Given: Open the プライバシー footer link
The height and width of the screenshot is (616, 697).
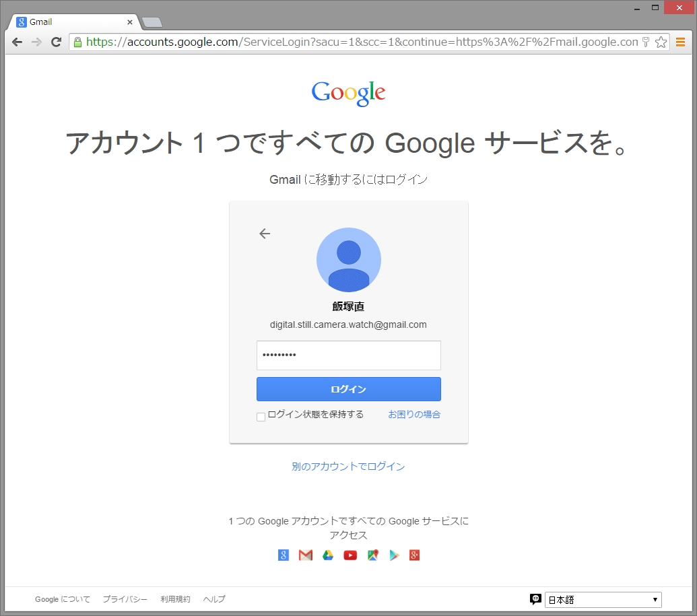Looking at the screenshot, I should pyautogui.click(x=125, y=599).
